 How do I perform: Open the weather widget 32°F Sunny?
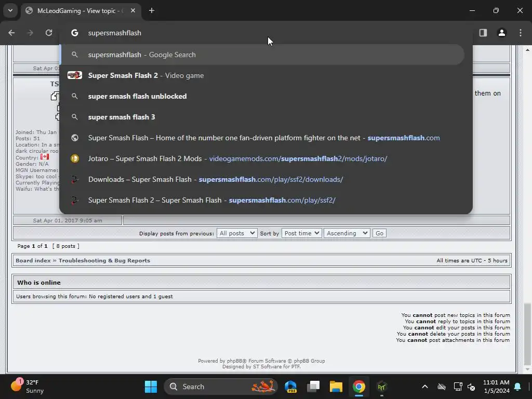pyautogui.click(x=28, y=387)
